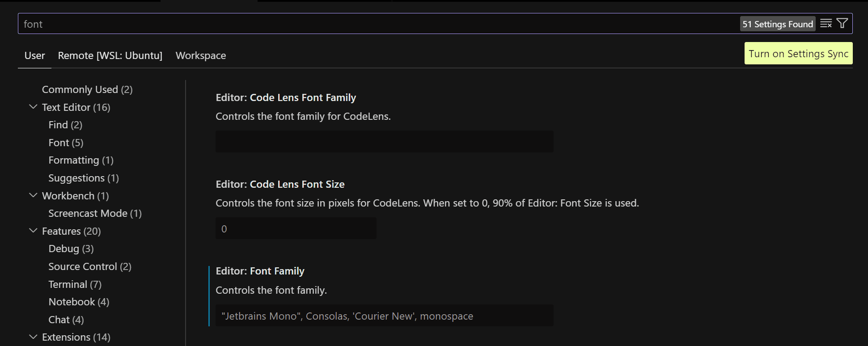The width and height of the screenshot is (868, 346).
Task: Open Commonly Used settings category
Action: (87, 89)
